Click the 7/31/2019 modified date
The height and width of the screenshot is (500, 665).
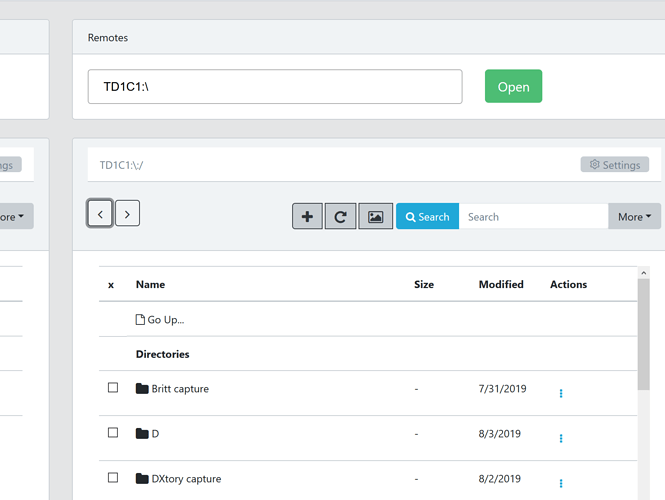pos(502,388)
